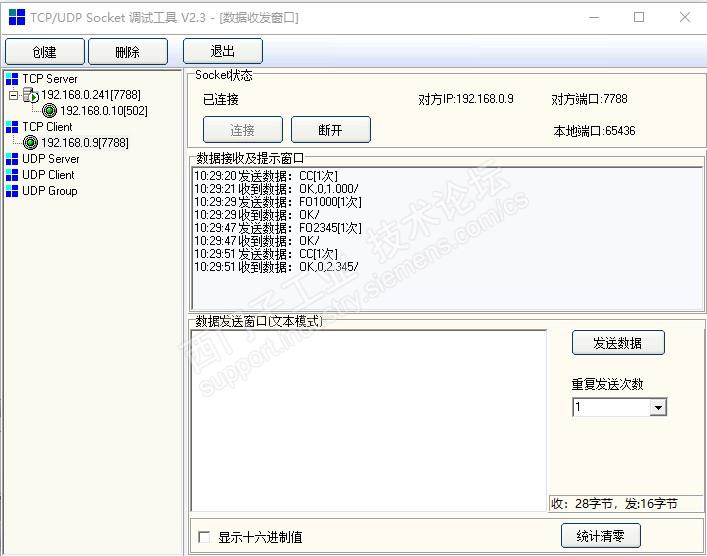
Task: Close the Socket tool window
Action: [x=684, y=18]
